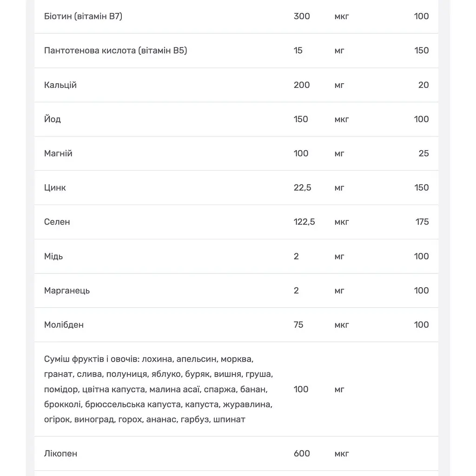Click the Молібден row label

[64, 325]
